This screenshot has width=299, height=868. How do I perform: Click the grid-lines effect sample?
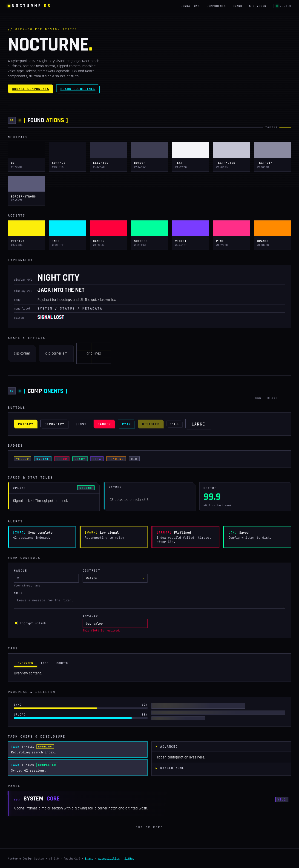pos(93,353)
